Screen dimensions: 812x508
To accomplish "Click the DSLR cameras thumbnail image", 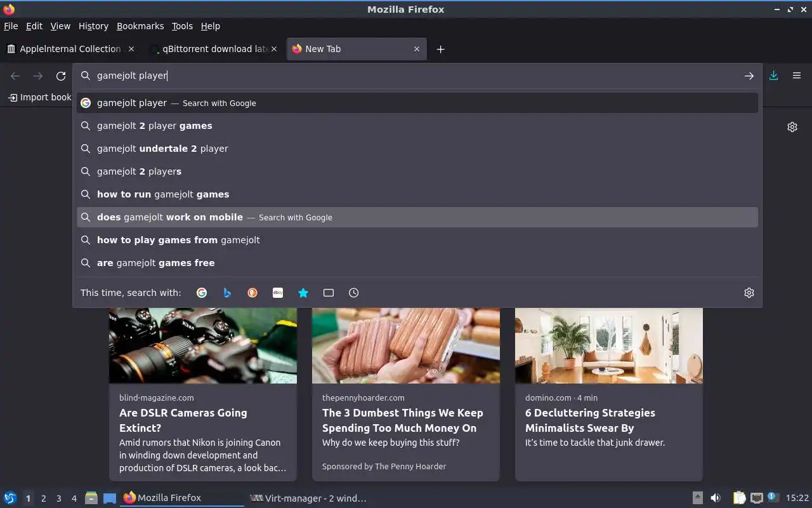I will [x=203, y=345].
